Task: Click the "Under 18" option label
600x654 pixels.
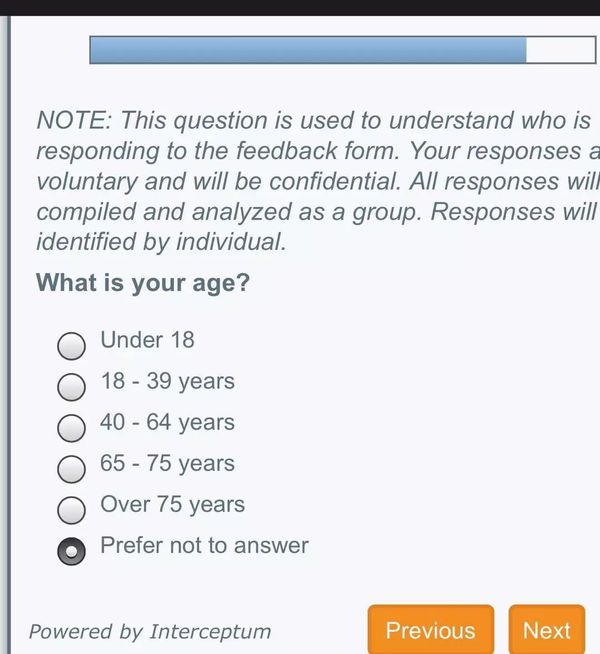Action: [147, 340]
